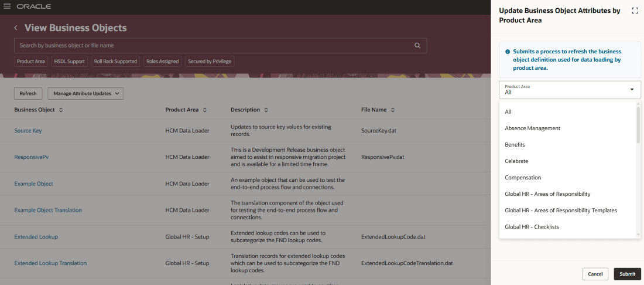Open the Example Object link

(x=34, y=184)
